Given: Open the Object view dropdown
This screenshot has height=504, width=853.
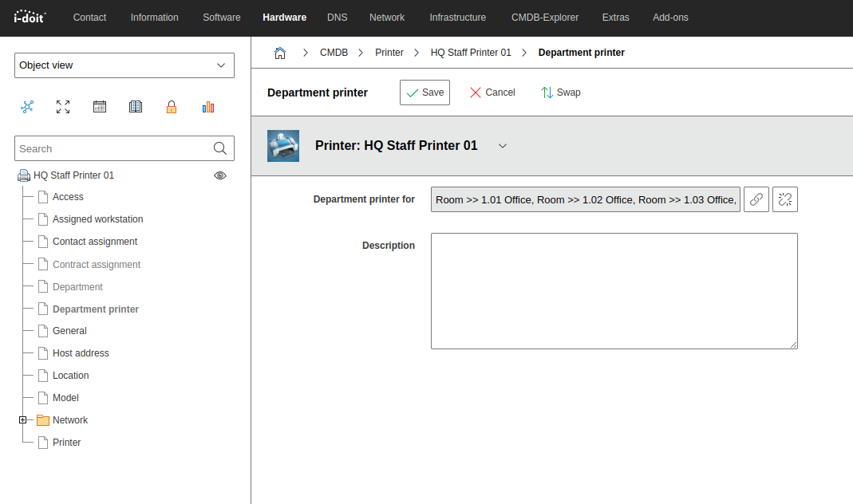Looking at the screenshot, I should (124, 65).
